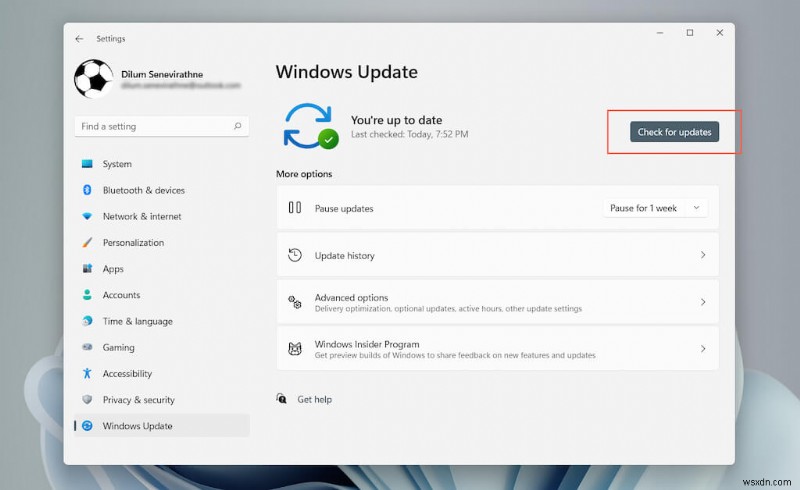Click the magnifier search icon
The width and height of the screenshot is (800, 490).
[x=237, y=126]
